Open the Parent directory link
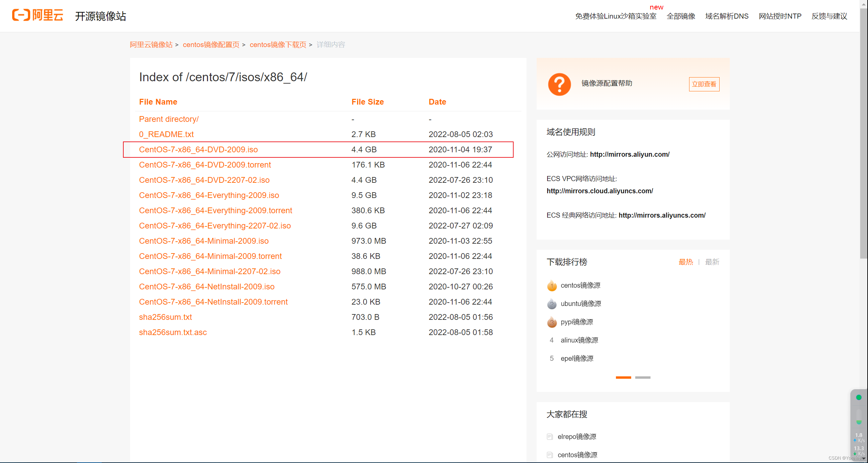The width and height of the screenshot is (868, 463). pyautogui.click(x=169, y=119)
